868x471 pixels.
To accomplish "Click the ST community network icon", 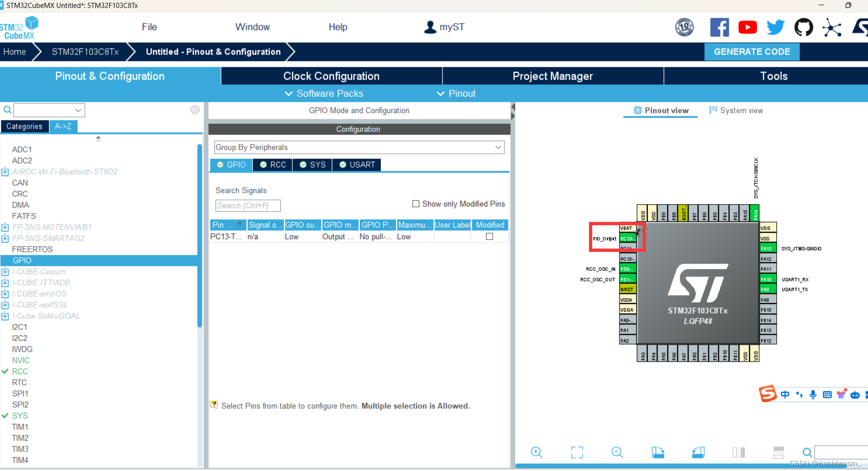I will [x=832, y=28].
